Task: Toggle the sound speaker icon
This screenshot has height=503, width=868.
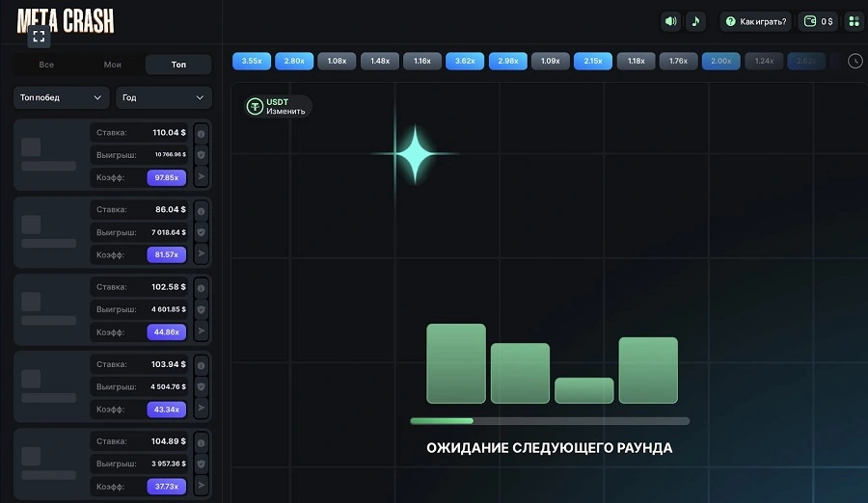Action: pyautogui.click(x=670, y=21)
